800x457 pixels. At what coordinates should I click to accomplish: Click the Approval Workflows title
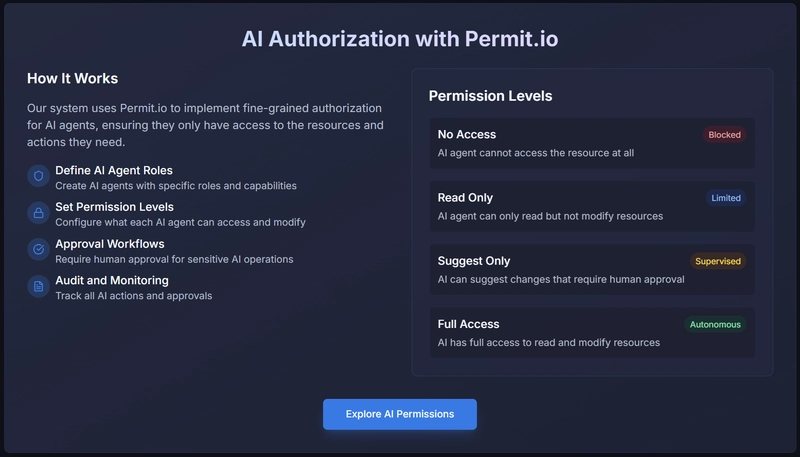tap(110, 244)
